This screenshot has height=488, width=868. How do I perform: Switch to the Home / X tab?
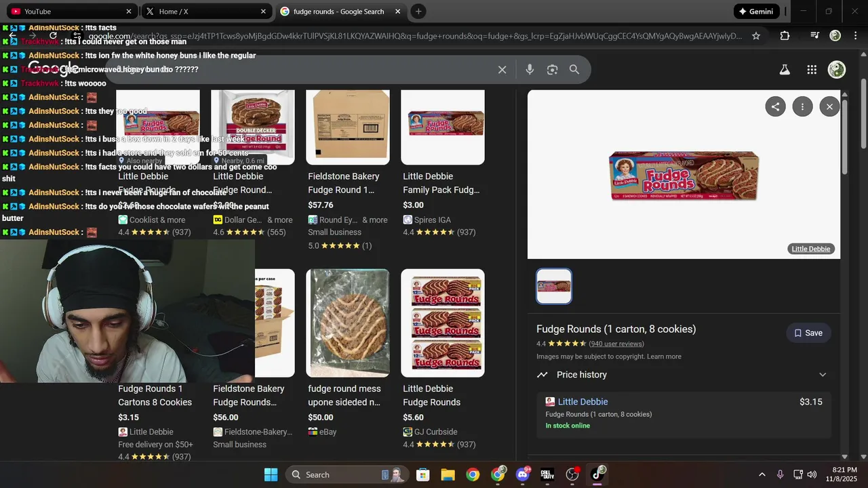click(207, 12)
